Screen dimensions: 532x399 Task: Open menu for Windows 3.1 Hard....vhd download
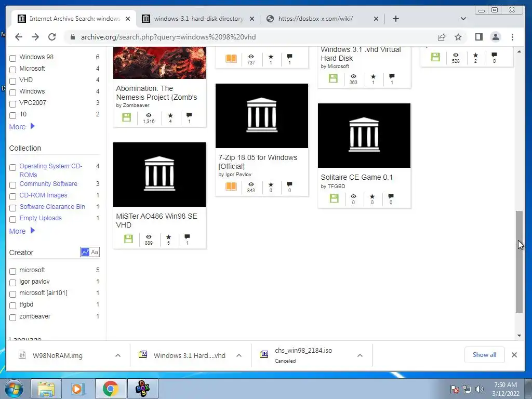tap(239, 355)
